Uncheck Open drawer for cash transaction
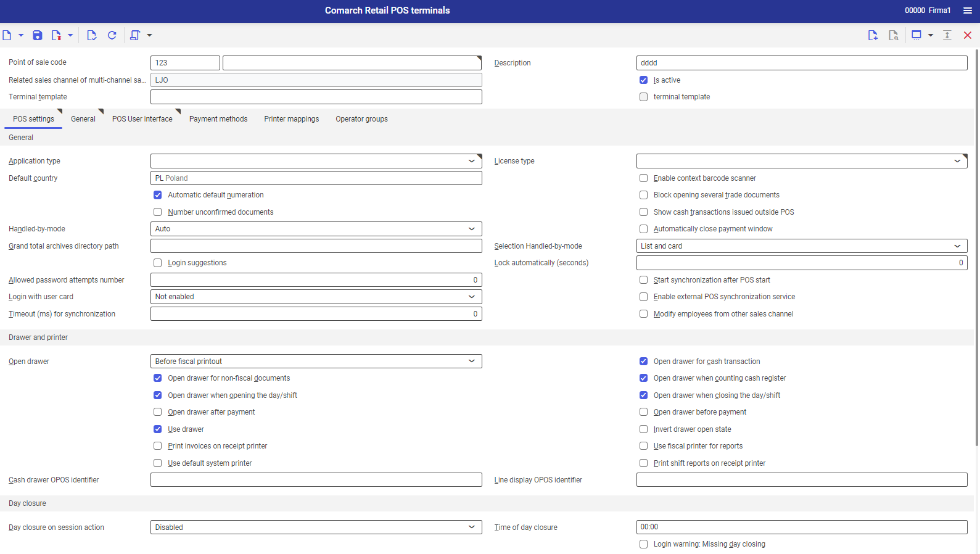The width and height of the screenshot is (980, 554). 644,362
